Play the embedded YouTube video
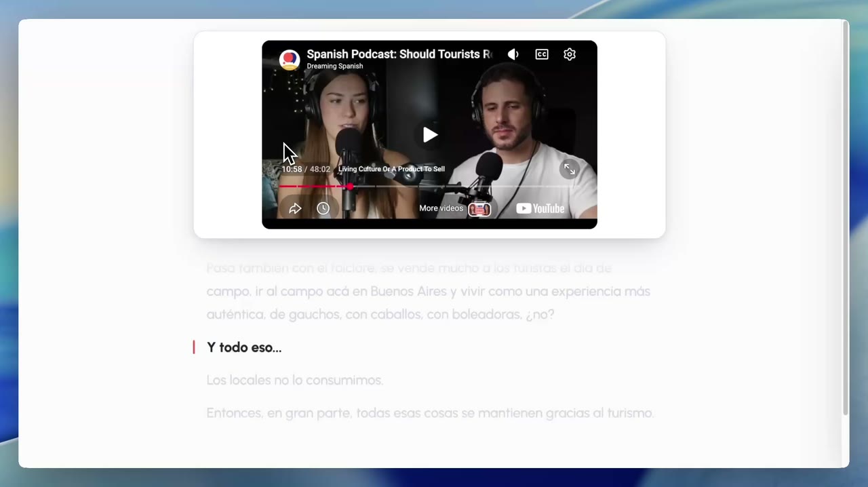 click(x=430, y=135)
